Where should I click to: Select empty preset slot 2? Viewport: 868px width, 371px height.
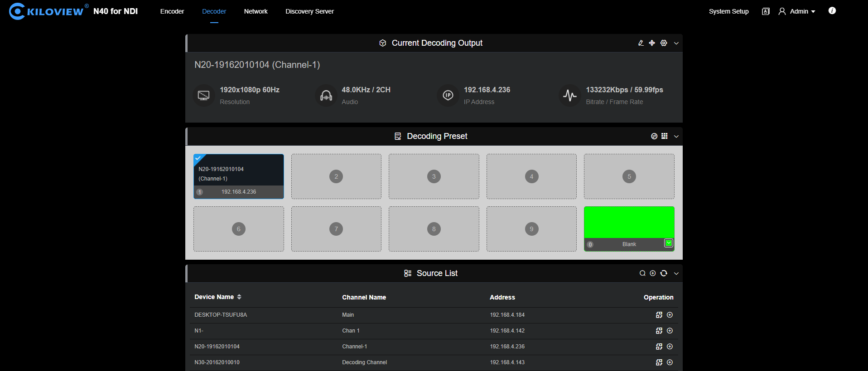coord(336,176)
